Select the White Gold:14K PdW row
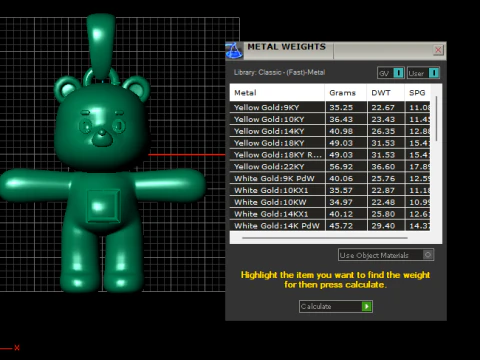Image resolution: width=480 pixels, height=360 pixels. coord(330,226)
